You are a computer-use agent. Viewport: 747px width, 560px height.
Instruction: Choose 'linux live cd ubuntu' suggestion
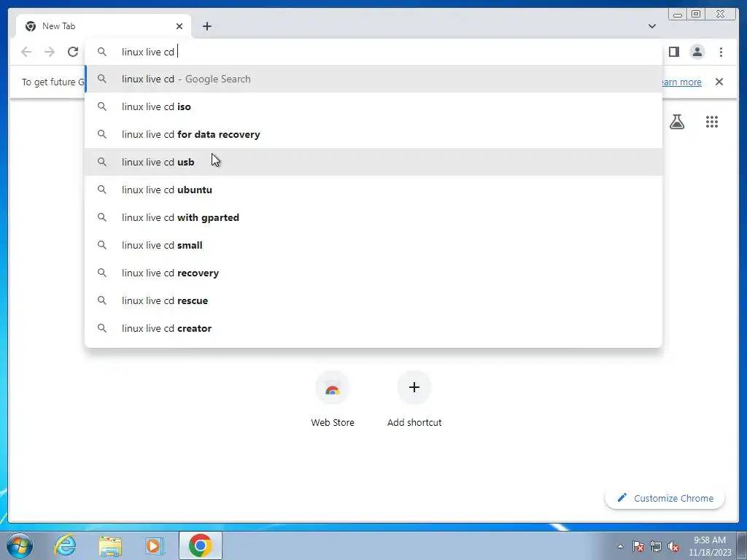click(x=373, y=190)
